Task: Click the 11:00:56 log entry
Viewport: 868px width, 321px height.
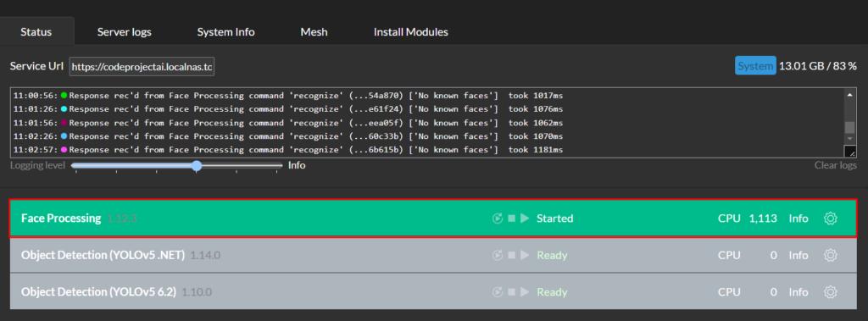Action: (288, 95)
